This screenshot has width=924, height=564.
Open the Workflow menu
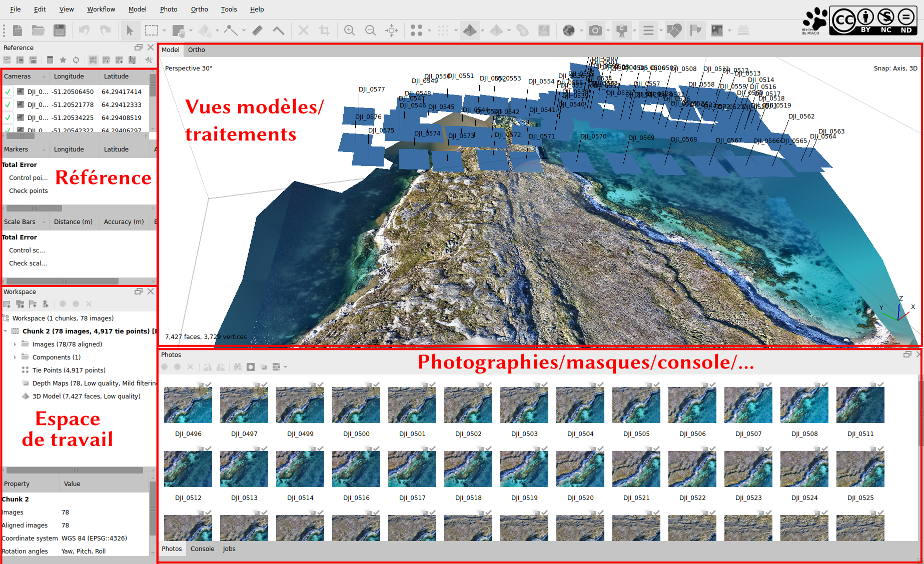[101, 9]
